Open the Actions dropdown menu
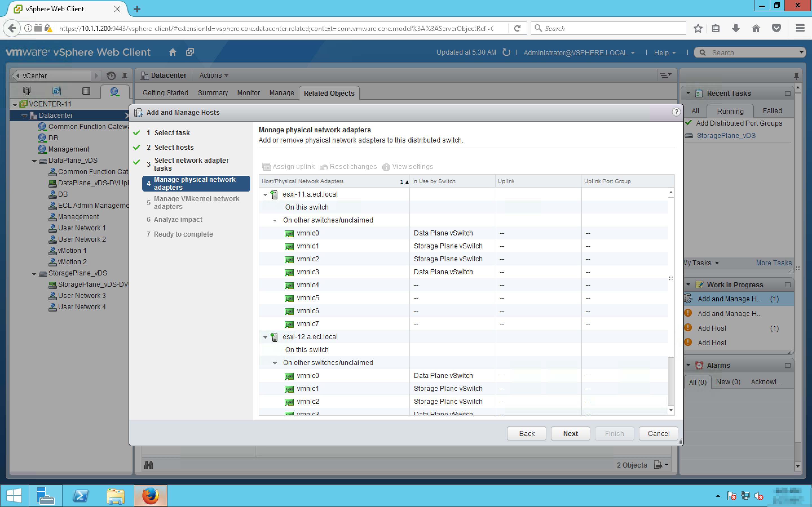 click(214, 75)
